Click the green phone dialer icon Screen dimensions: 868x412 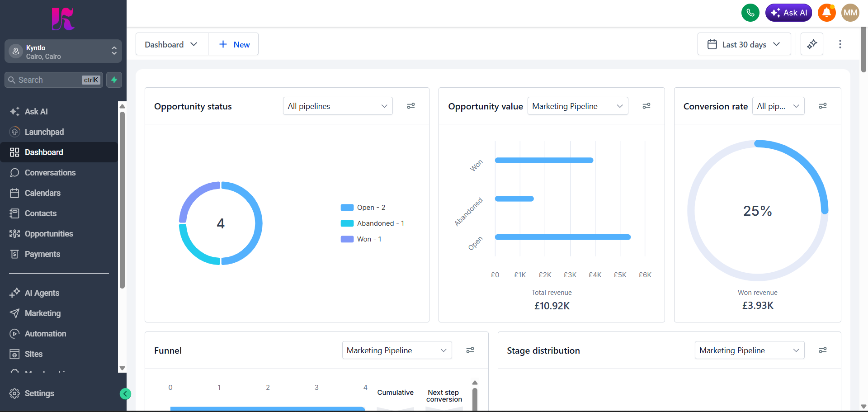click(x=750, y=13)
